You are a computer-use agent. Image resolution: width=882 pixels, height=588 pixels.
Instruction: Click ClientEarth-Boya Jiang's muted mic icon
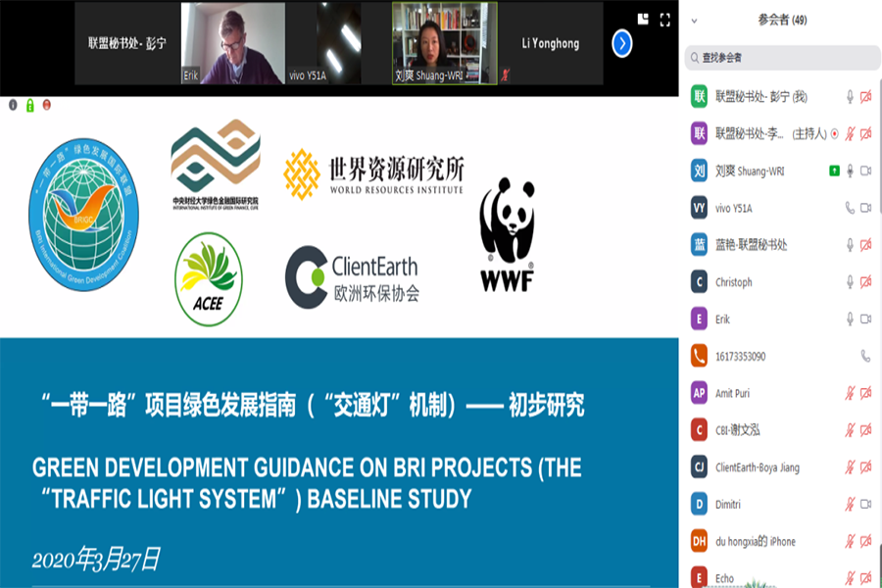click(x=850, y=467)
